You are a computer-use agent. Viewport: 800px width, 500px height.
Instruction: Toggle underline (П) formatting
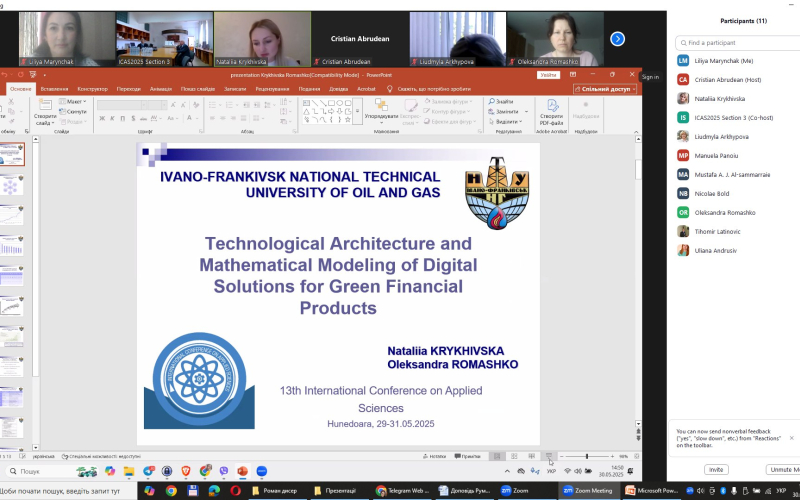tap(122, 118)
